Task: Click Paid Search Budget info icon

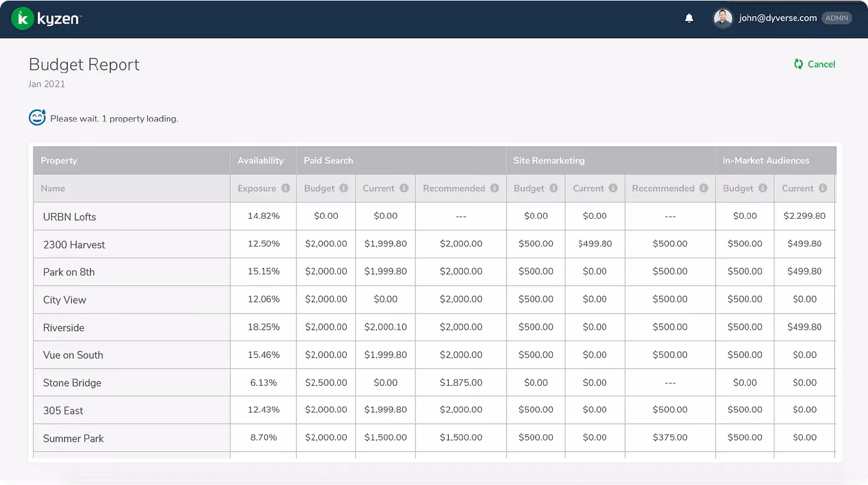Action: click(344, 188)
